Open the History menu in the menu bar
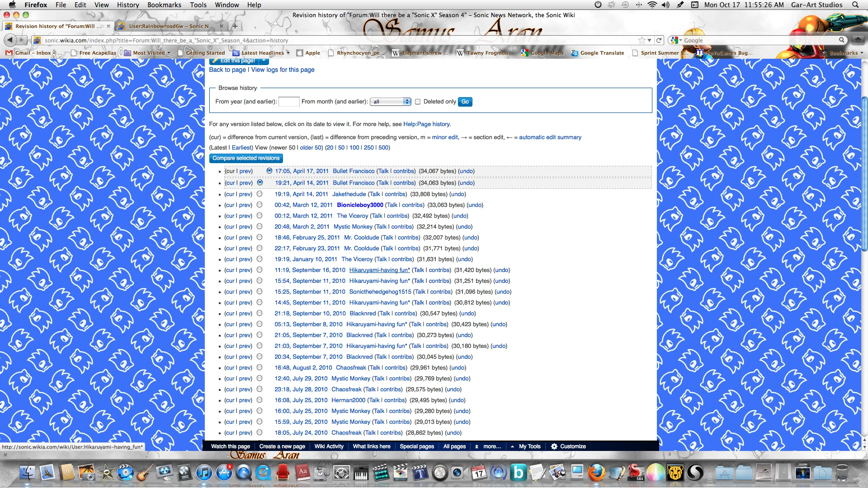 pyautogui.click(x=127, y=5)
